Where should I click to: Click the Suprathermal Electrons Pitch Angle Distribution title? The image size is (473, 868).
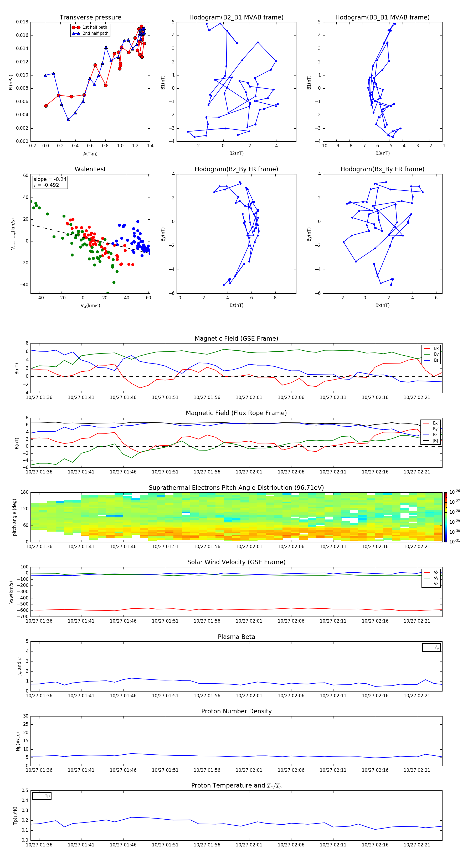[236, 488]
